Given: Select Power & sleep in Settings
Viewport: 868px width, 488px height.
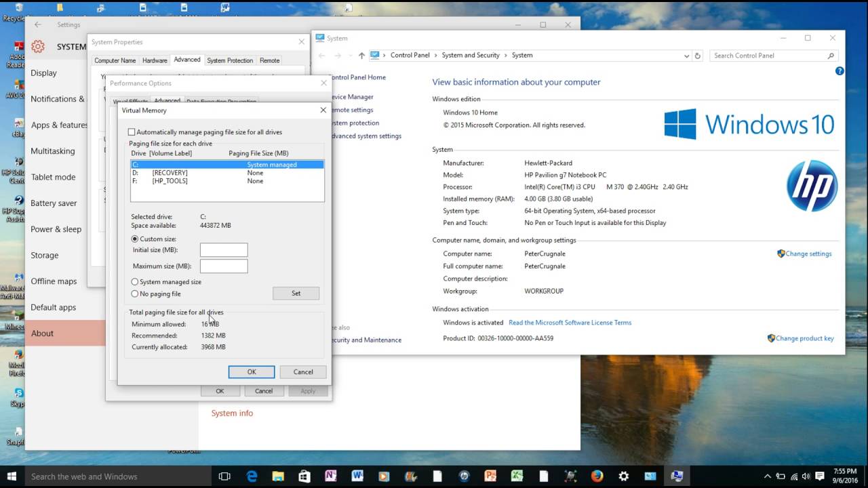Looking at the screenshot, I should pyautogui.click(x=56, y=229).
